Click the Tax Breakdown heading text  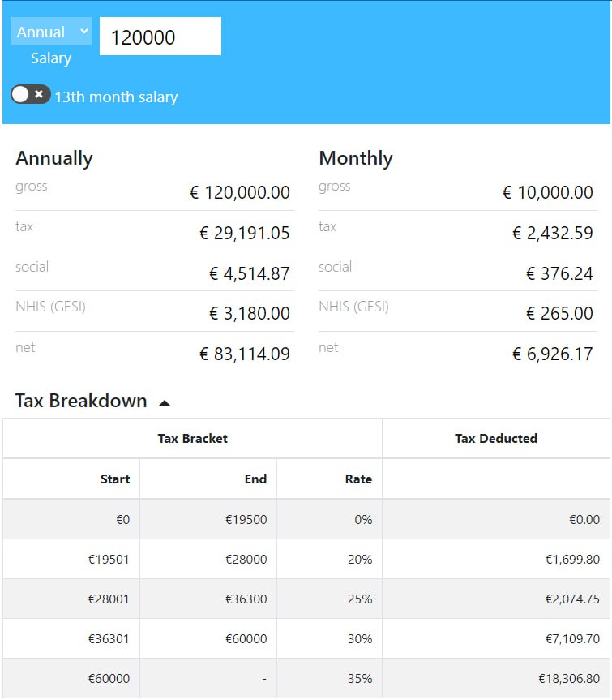(81, 401)
